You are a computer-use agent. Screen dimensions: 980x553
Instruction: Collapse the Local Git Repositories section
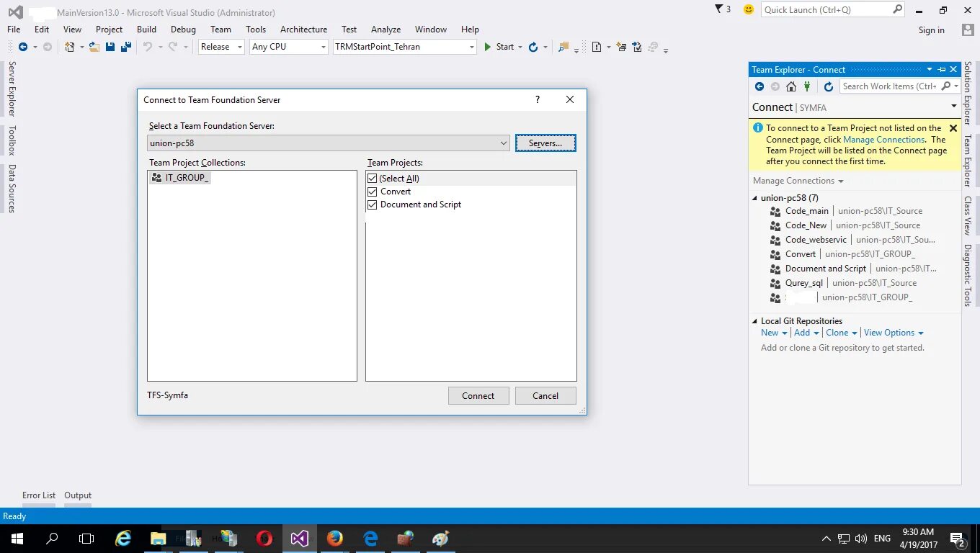click(x=755, y=321)
